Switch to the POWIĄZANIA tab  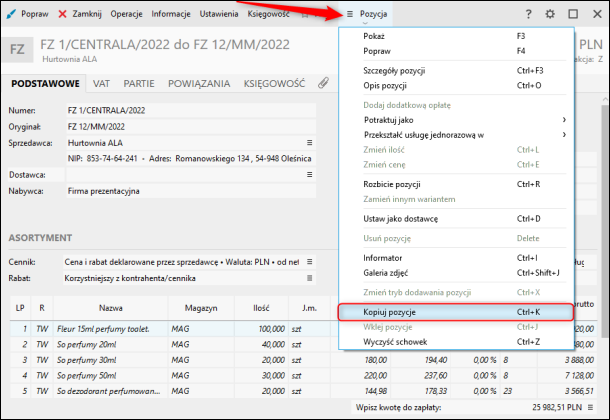[199, 84]
